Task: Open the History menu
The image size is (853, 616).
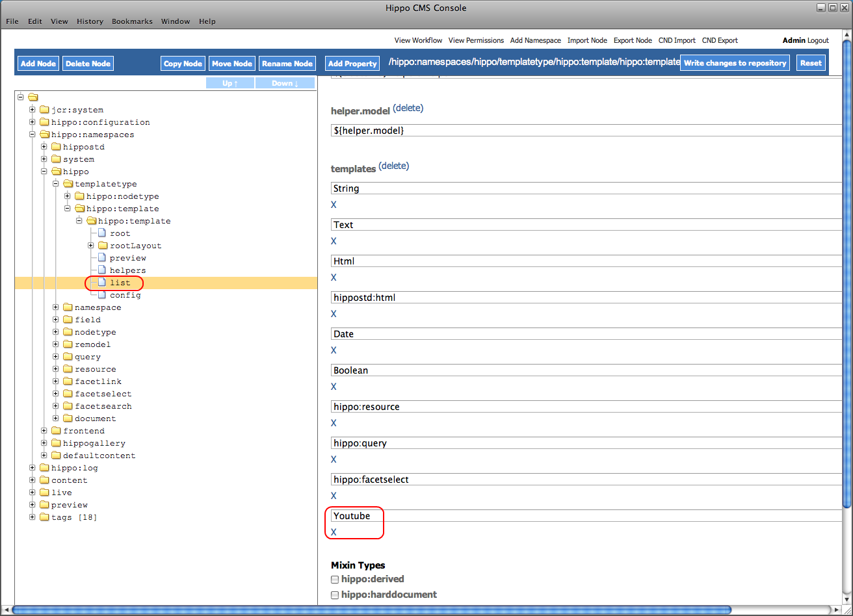Action: (90, 21)
